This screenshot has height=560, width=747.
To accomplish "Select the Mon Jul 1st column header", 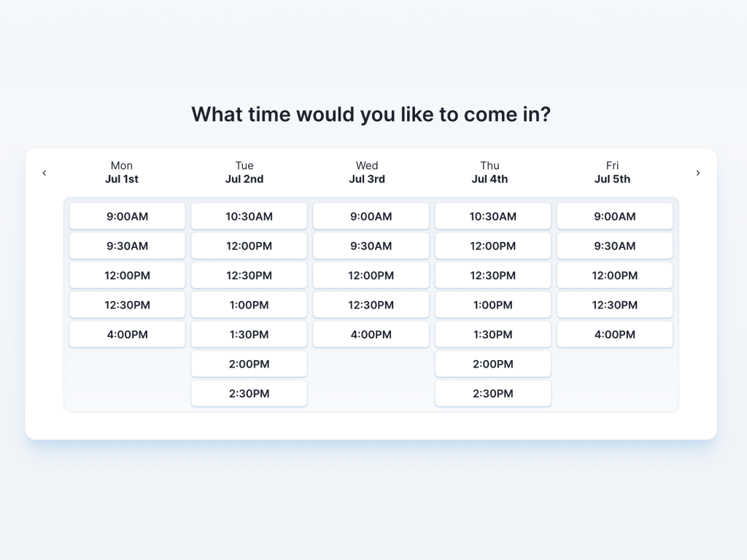I will [x=122, y=173].
